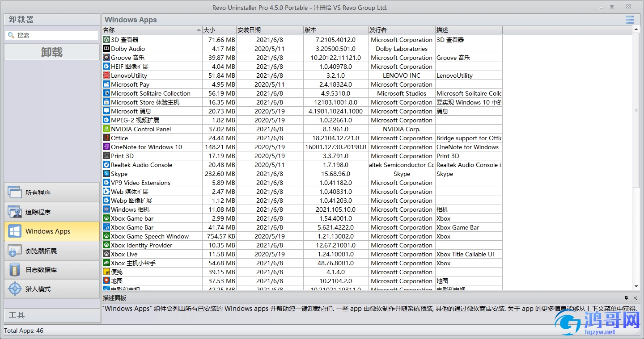The width and height of the screenshot is (644, 339).
Task: Click the NVIDIA Control Panel icon
Action: point(106,129)
